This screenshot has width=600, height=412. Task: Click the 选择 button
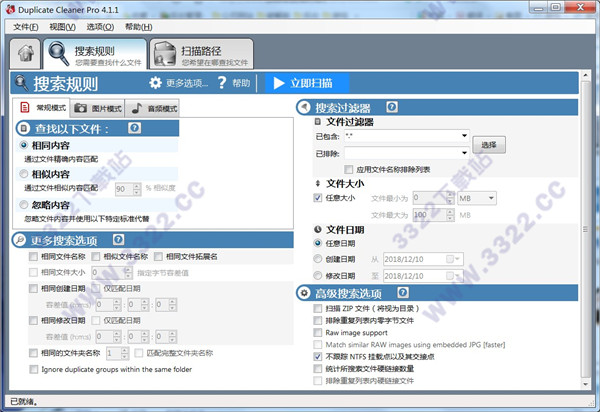coord(489,145)
